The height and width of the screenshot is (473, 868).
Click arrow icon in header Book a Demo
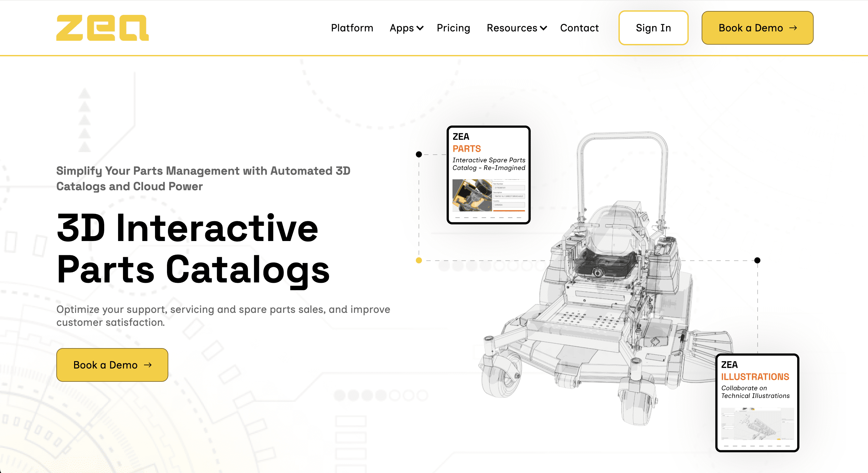[x=793, y=28]
